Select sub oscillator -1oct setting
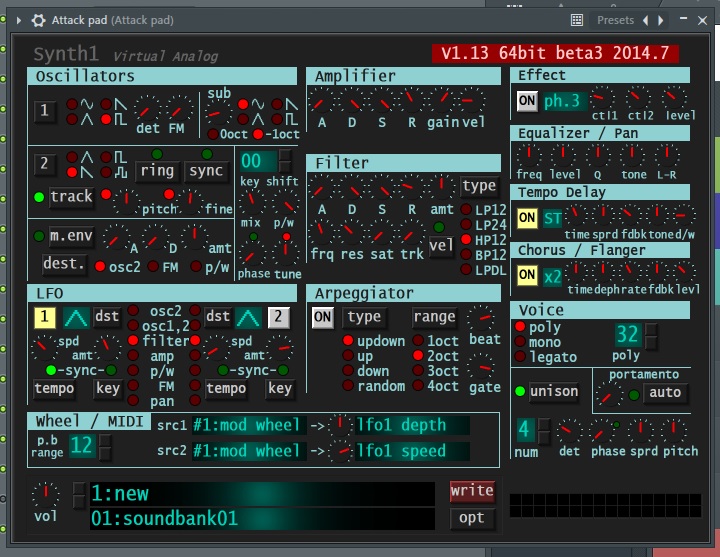This screenshot has width=720, height=557. tap(258, 134)
